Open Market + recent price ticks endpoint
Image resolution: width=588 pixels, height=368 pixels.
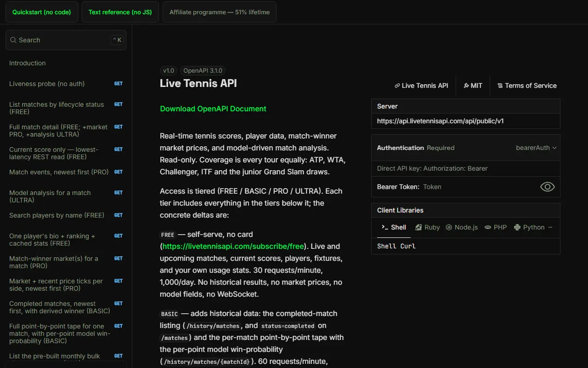pyautogui.click(x=66, y=285)
